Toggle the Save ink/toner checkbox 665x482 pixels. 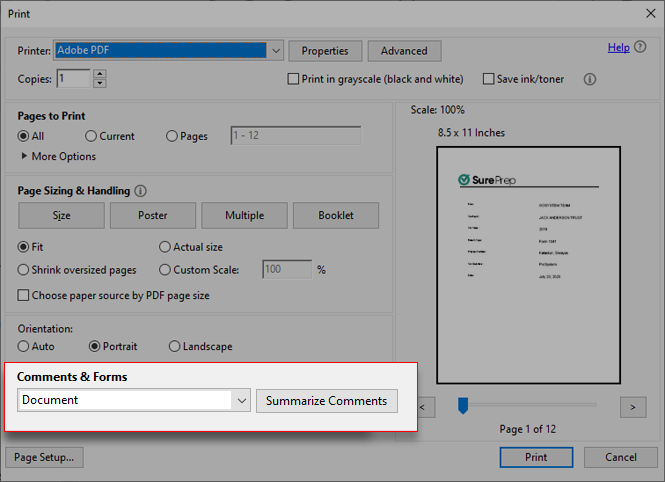pyautogui.click(x=489, y=79)
